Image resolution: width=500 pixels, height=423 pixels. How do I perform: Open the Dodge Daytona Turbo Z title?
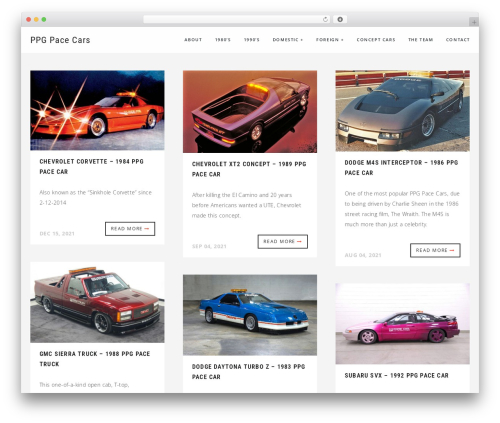pos(248,372)
